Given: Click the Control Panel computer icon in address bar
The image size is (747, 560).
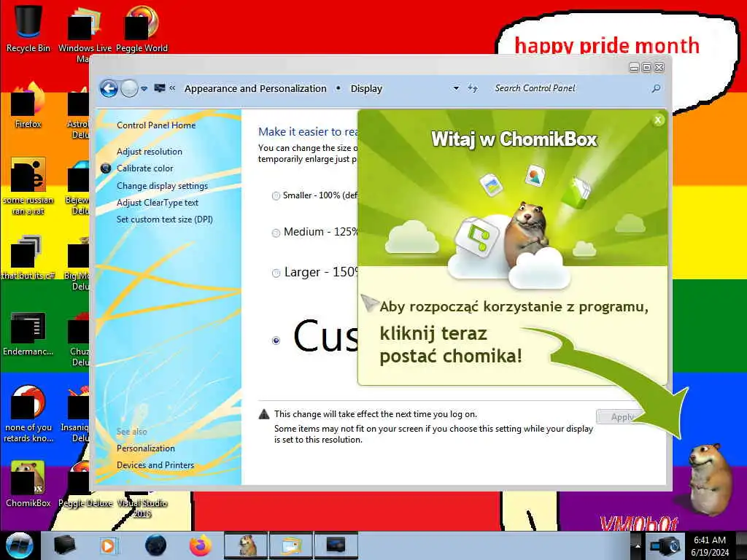Looking at the screenshot, I should pyautogui.click(x=160, y=88).
